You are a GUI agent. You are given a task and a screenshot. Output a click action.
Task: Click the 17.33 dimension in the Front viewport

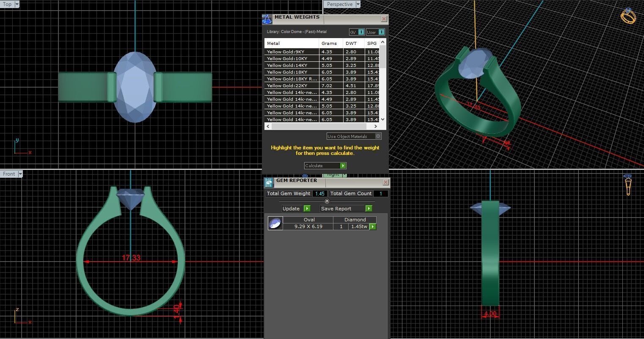pyautogui.click(x=131, y=258)
